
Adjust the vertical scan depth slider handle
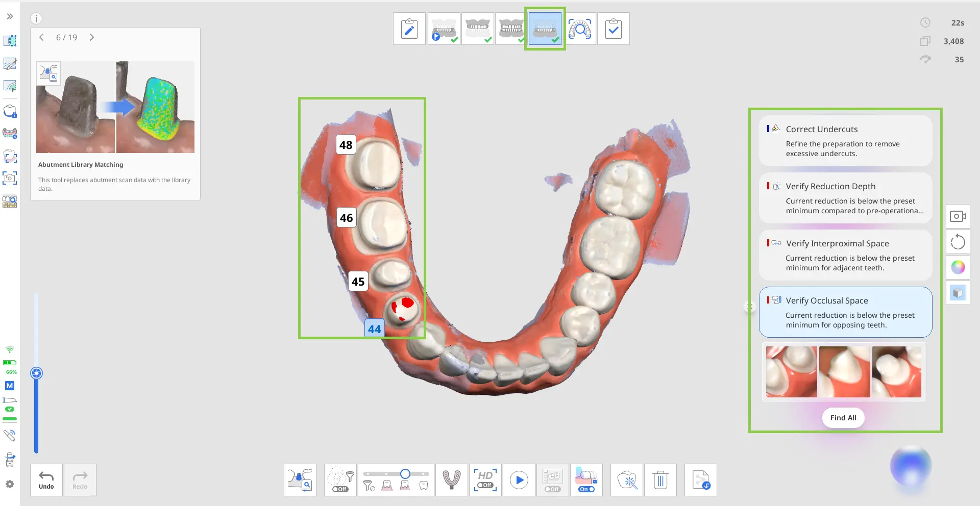[36, 373]
